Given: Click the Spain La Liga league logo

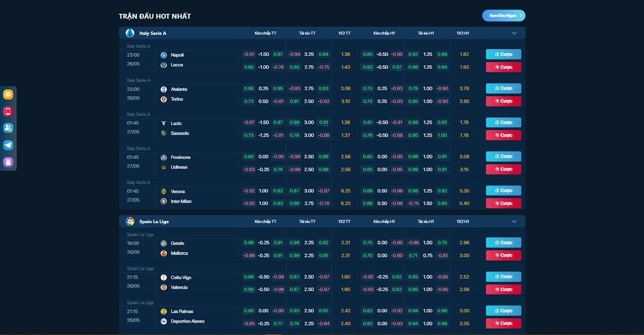Looking at the screenshot, I should pyautogui.click(x=130, y=221).
